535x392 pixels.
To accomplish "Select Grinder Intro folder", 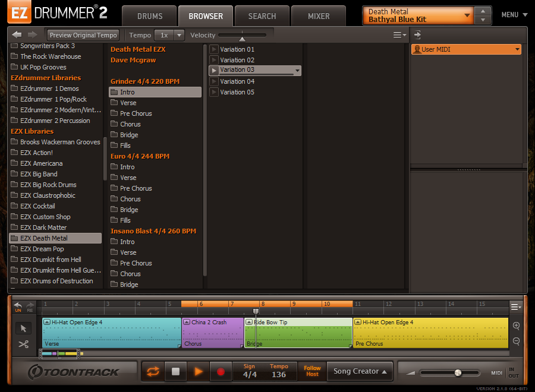I will [x=155, y=92].
